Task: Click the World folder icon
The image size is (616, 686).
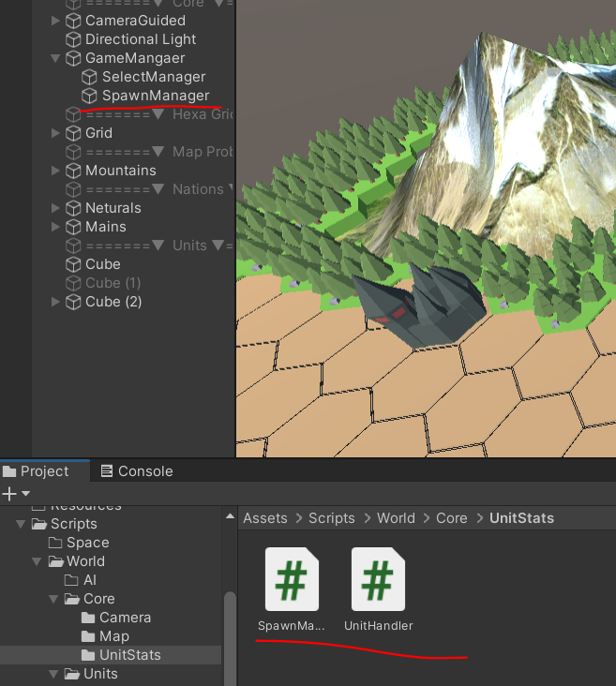Action: point(56,561)
